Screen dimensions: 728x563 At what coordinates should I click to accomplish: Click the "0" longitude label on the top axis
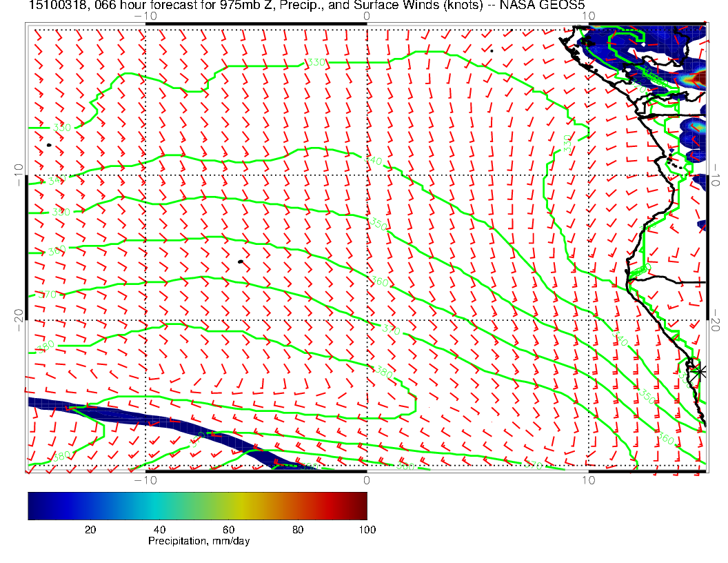pos(366,16)
